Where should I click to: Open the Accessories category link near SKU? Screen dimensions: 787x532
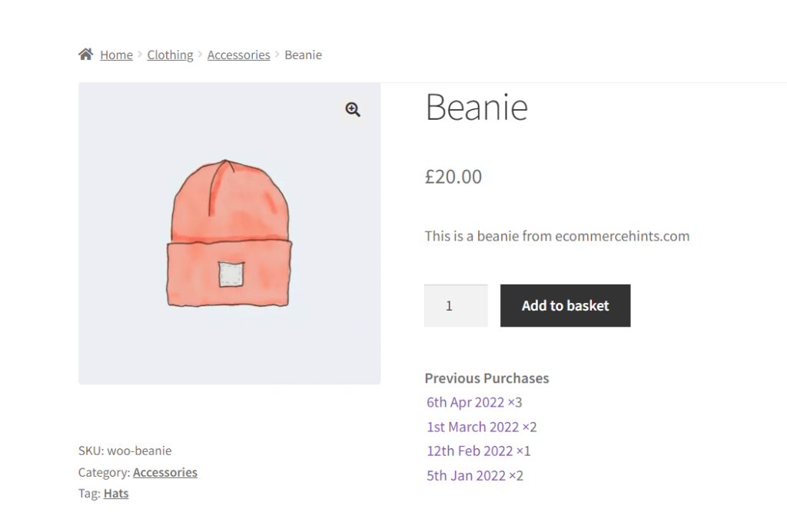point(164,472)
